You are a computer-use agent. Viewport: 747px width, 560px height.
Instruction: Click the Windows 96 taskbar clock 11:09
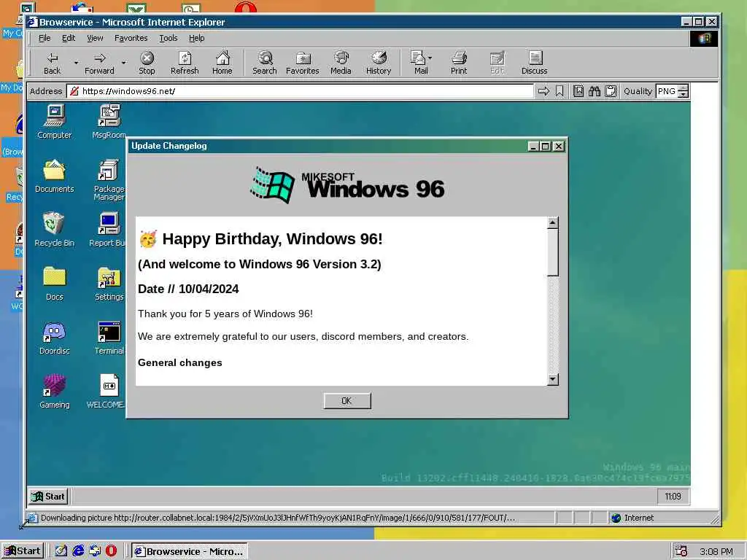coord(673,497)
